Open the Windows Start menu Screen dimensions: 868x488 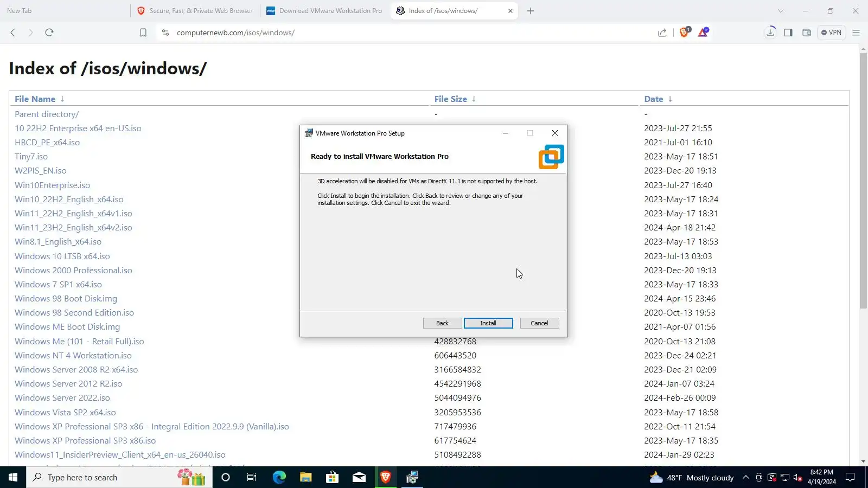tap(13, 477)
